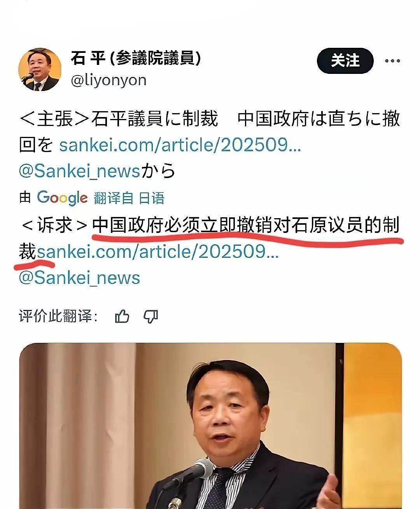This screenshot has height=509, width=420.
Task: Rate the translation with thumbs up
Action: pyautogui.click(x=122, y=317)
